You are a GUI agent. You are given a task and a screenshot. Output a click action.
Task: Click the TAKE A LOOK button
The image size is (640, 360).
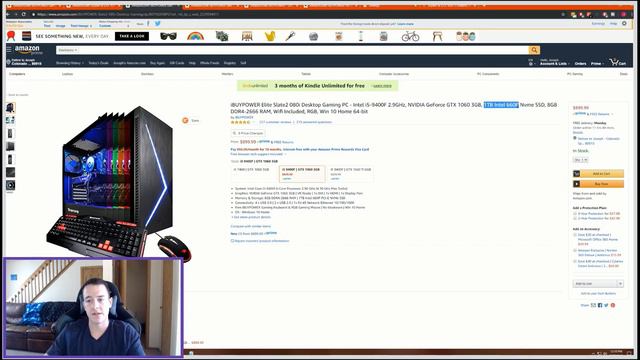tap(132, 36)
